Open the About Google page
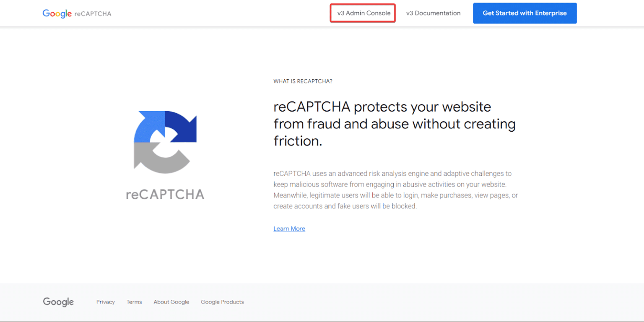Viewport: 644px width, 322px height. point(171,302)
